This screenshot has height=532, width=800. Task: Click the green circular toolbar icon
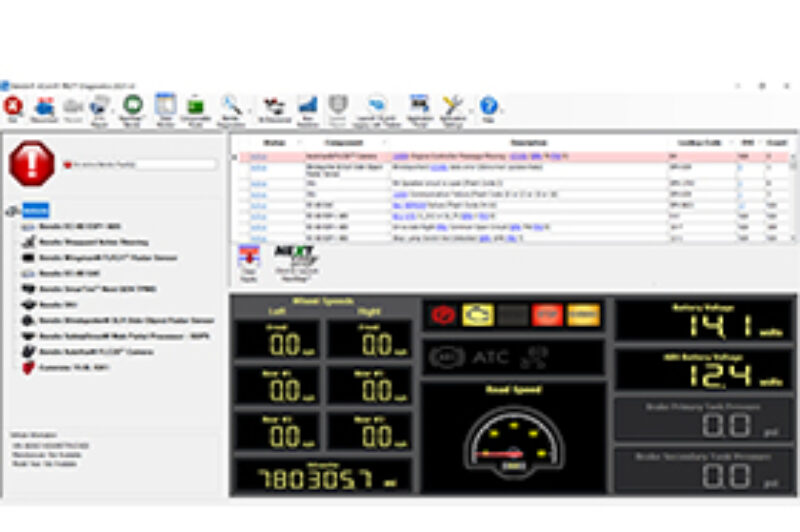[133, 105]
